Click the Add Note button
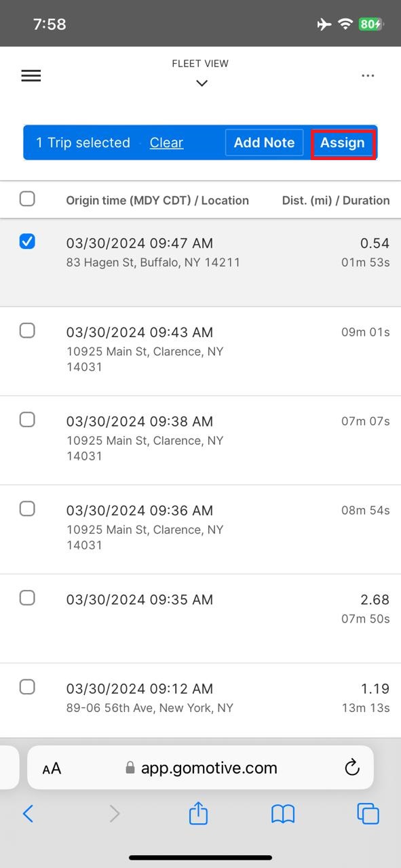Image resolution: width=401 pixels, height=868 pixels. (x=264, y=142)
